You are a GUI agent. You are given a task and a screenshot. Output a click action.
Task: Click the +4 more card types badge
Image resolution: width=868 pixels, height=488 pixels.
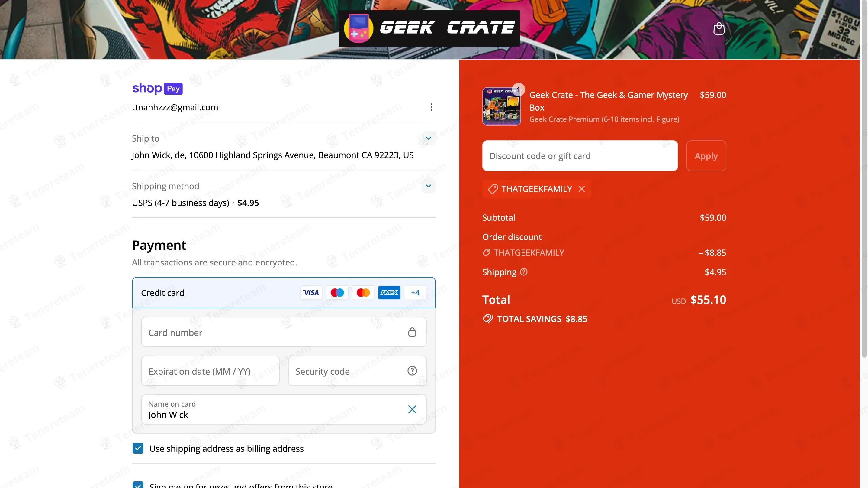pyautogui.click(x=415, y=293)
